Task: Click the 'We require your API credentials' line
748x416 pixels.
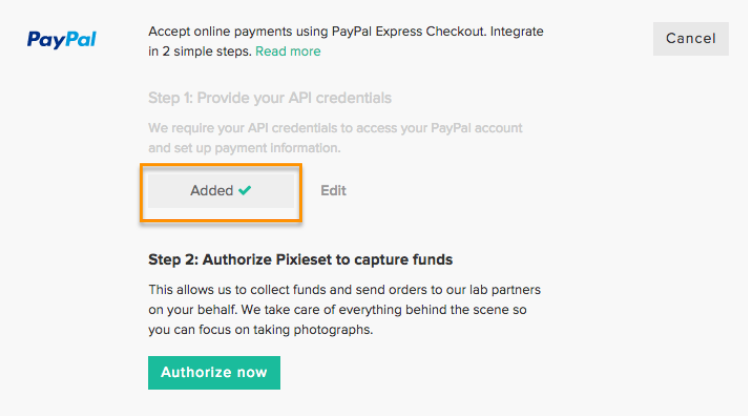Action: coord(335,128)
